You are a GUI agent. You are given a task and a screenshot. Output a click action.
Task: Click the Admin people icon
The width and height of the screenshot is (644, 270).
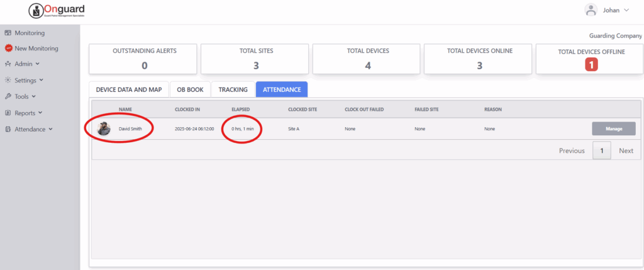click(8, 64)
